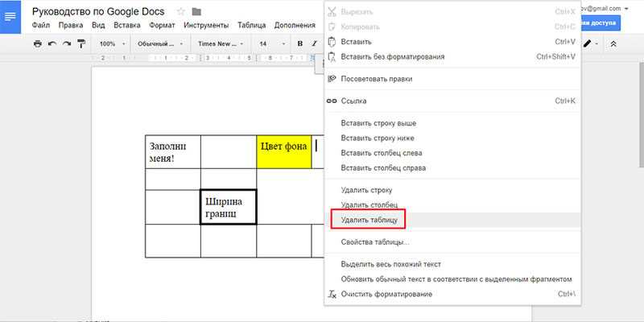Open the Правка menu

pyautogui.click(x=71, y=25)
